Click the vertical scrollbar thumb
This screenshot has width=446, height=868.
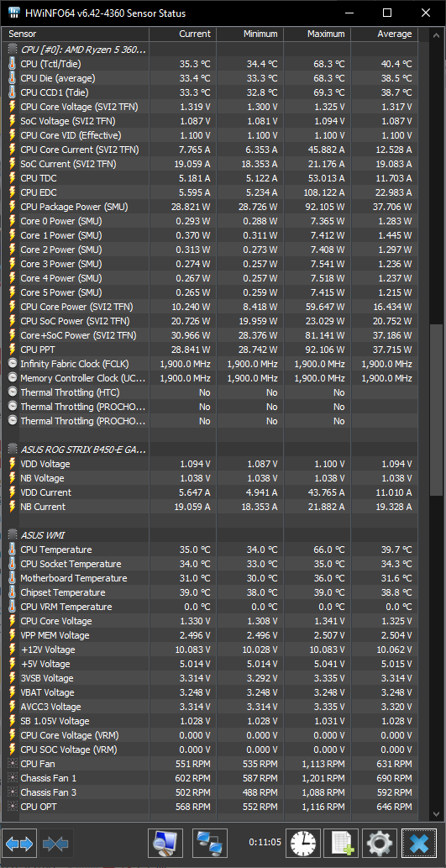point(438,410)
